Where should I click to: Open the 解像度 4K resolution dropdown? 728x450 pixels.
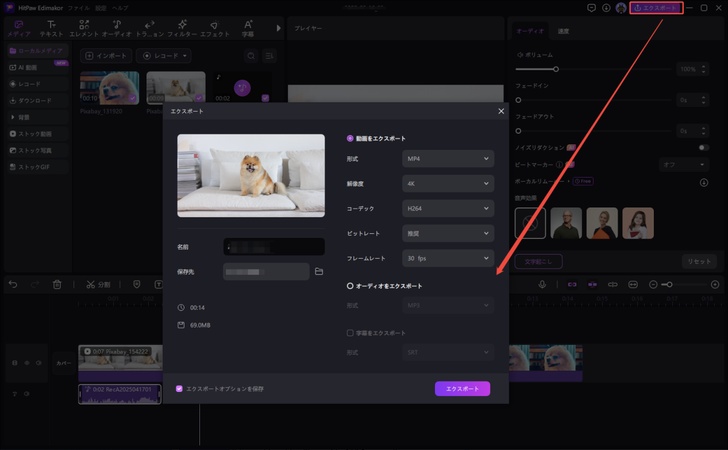click(x=448, y=183)
